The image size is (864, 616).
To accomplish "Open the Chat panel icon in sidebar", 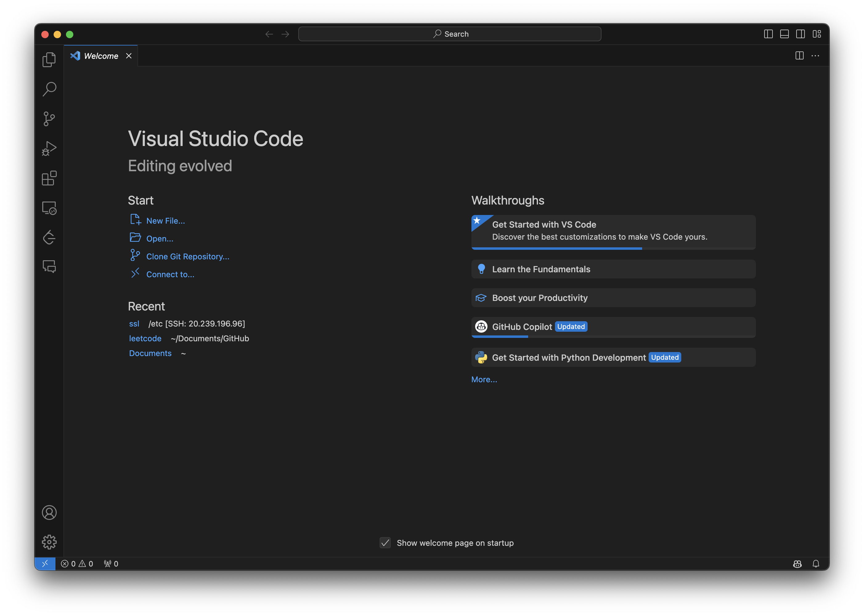I will point(49,267).
